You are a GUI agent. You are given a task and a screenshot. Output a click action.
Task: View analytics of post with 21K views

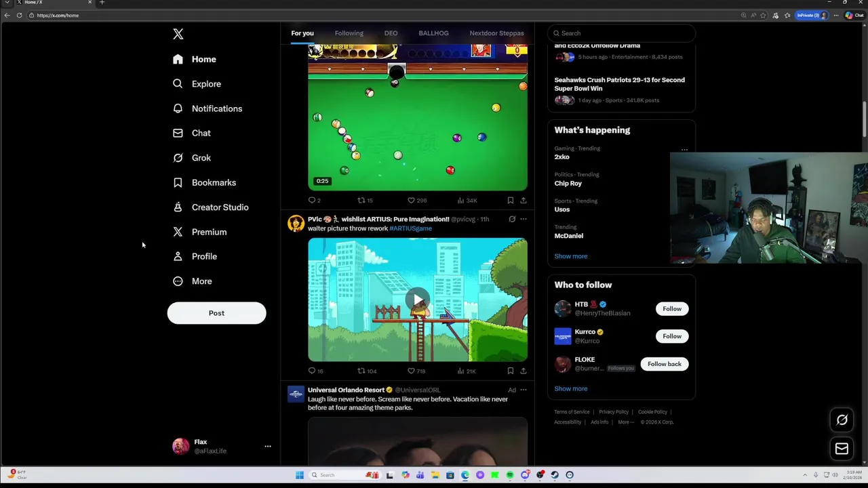tap(467, 371)
